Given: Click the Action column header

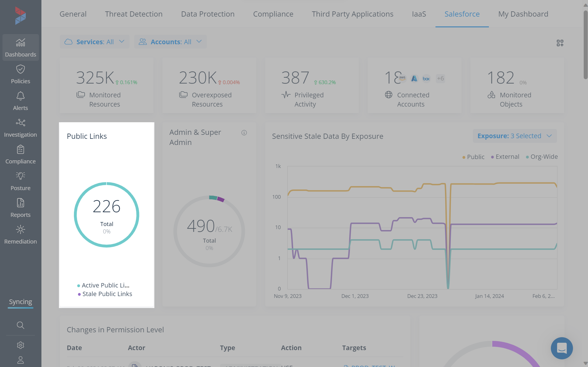Looking at the screenshot, I should pos(291,348).
